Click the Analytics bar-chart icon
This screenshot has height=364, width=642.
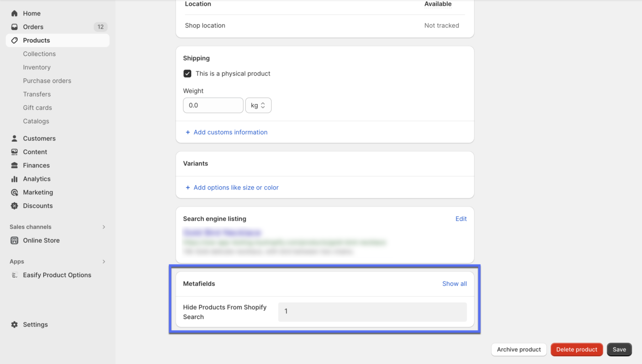pos(14,179)
